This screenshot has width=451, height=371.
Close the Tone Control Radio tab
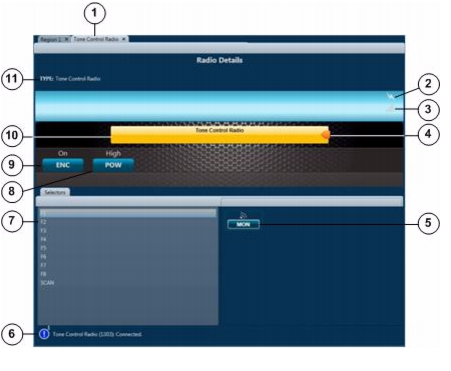click(x=124, y=39)
